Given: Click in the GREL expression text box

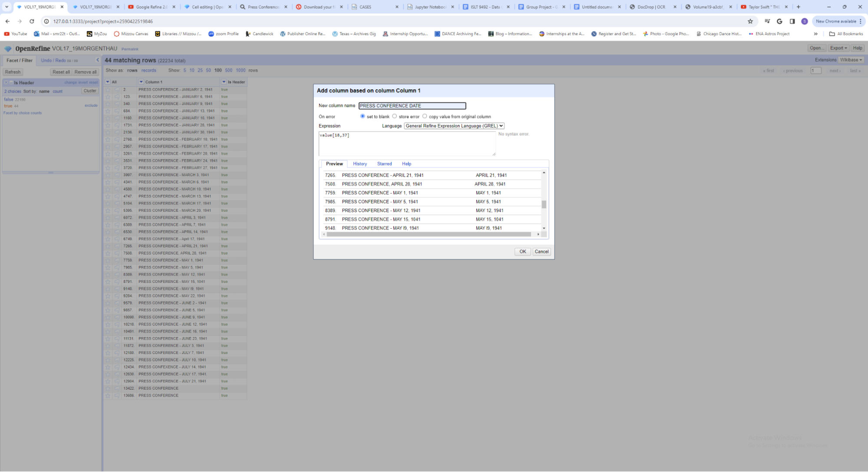Looking at the screenshot, I should (407, 144).
